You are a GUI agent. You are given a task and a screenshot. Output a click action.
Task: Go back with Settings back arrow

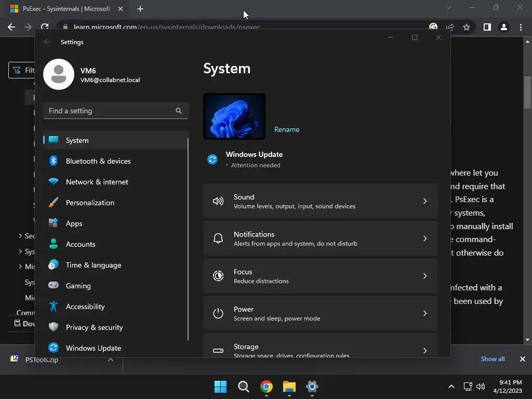click(x=47, y=42)
